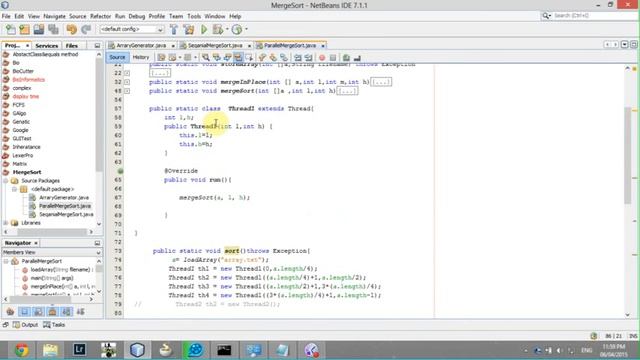This screenshot has width=640, height=360.
Task: Open the Output window button
Action: pyautogui.click(x=25, y=325)
